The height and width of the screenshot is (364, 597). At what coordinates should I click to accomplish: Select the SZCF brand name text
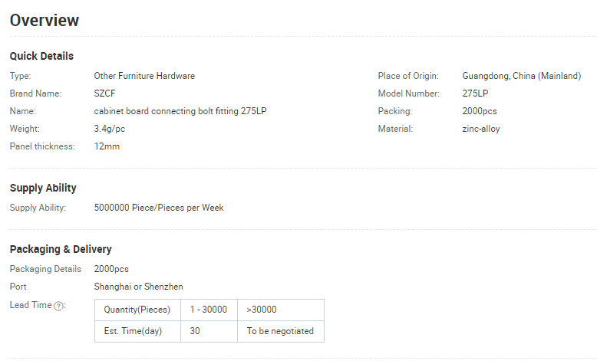[x=104, y=93]
